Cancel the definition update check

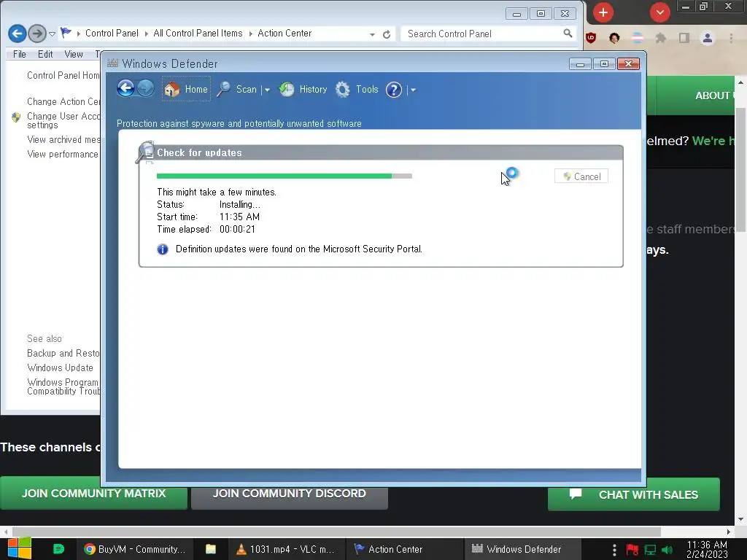[581, 176]
